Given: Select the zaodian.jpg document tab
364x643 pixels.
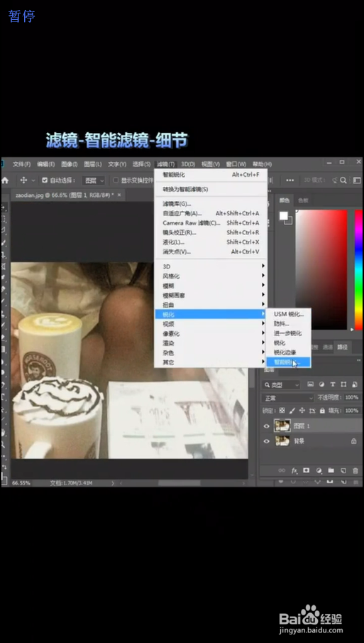Looking at the screenshot, I should pyautogui.click(x=65, y=195).
